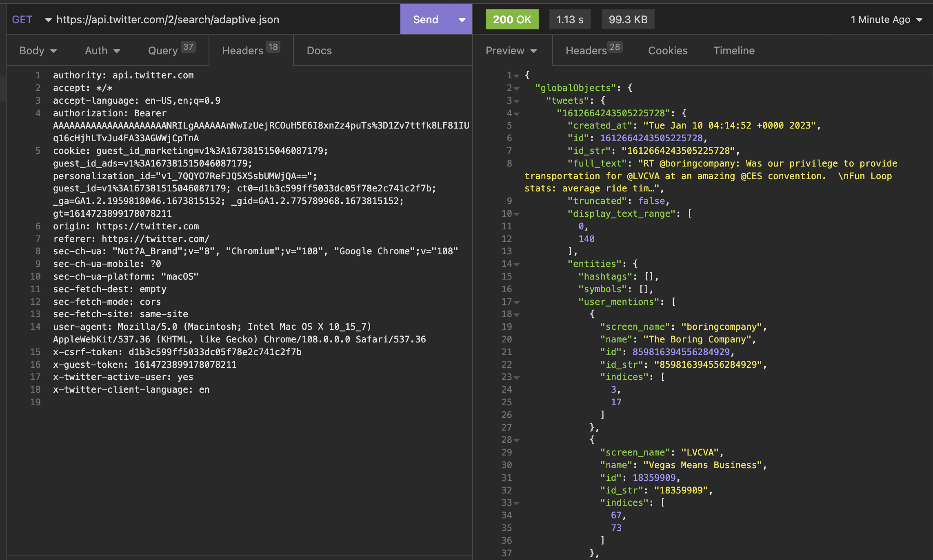Open the Timeline tab

(733, 51)
